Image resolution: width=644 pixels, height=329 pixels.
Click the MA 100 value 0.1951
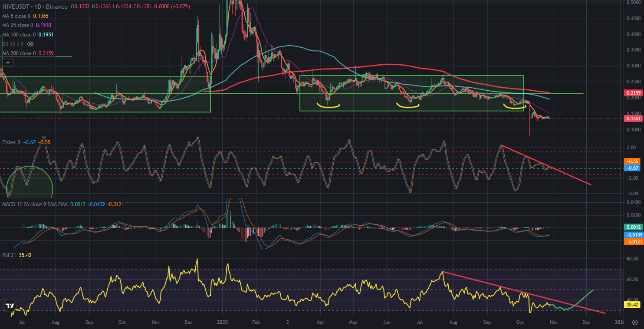coord(46,35)
